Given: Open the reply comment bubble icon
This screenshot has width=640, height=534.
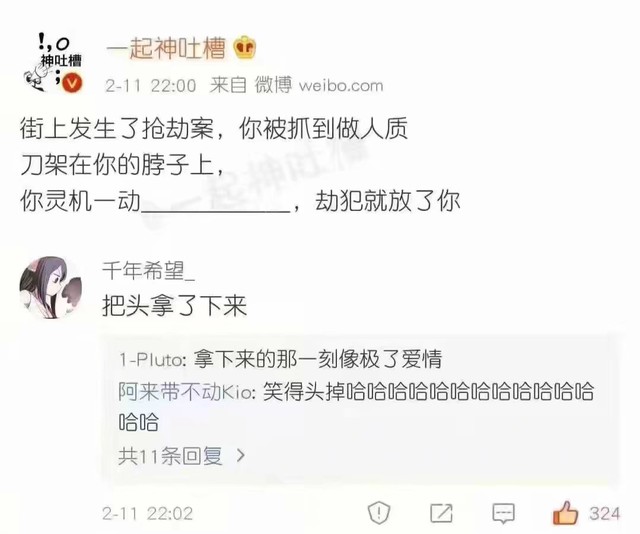Looking at the screenshot, I should (503, 513).
